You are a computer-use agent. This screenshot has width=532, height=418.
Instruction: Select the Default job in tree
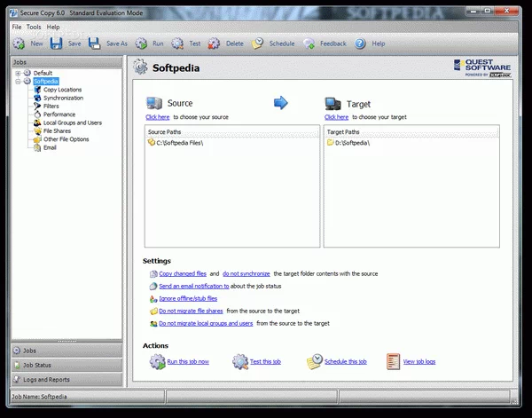(43, 73)
